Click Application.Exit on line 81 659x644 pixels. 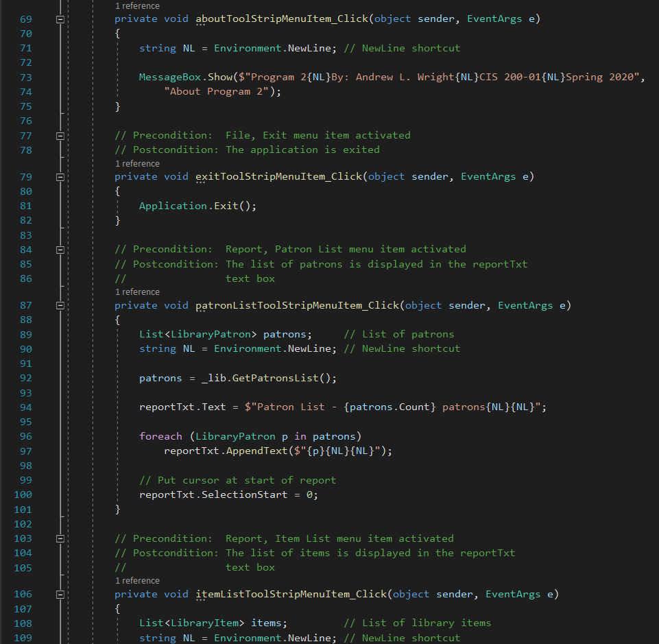(197, 206)
